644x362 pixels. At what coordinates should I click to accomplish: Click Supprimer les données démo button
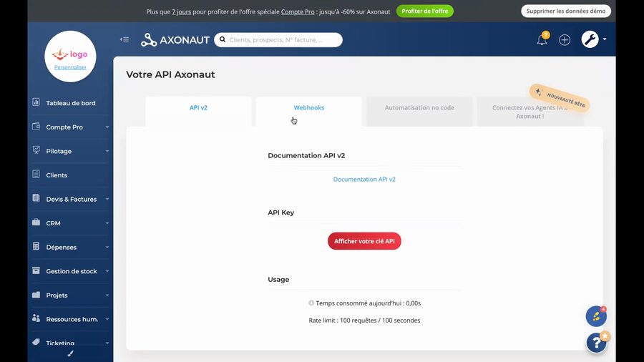click(565, 11)
